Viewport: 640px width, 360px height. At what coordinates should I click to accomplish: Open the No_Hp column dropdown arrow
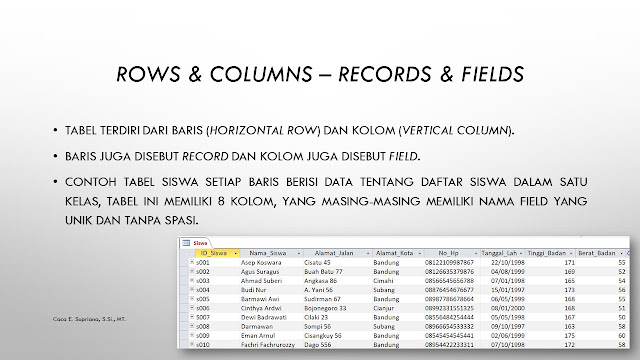click(476, 253)
